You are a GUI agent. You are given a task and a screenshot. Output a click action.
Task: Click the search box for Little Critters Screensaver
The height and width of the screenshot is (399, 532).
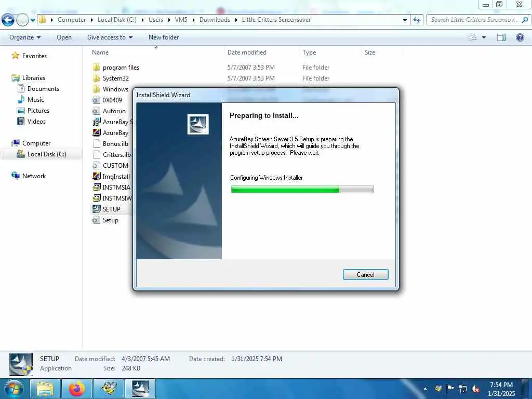[x=474, y=20]
